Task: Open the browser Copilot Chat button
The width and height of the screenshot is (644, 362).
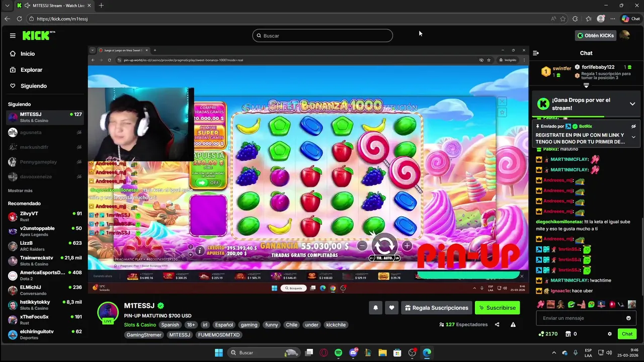Action: tap(631, 19)
